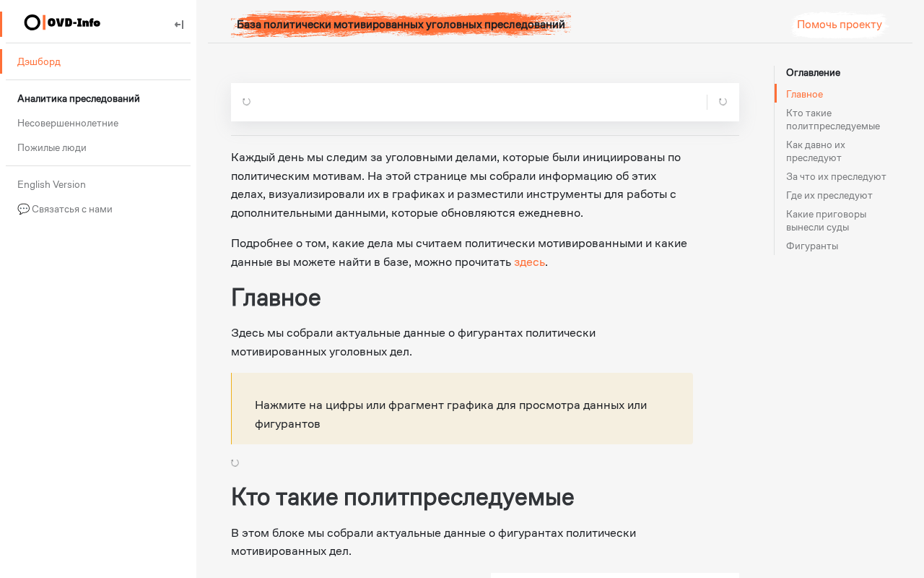Collapse the sidebar with arrow icon

(x=179, y=25)
